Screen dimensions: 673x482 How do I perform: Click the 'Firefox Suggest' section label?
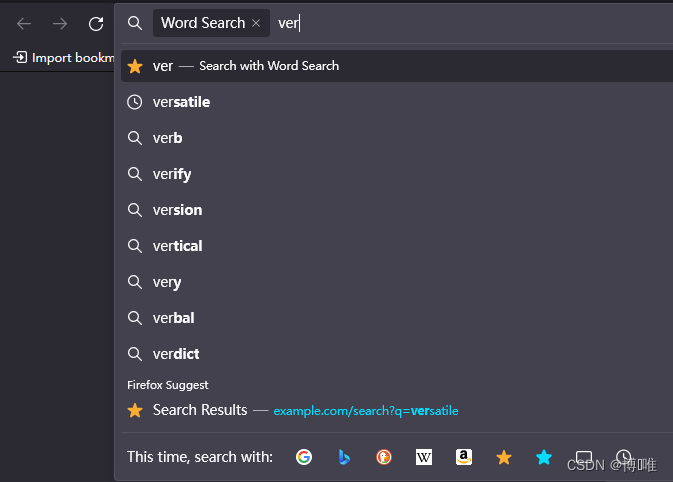(x=167, y=385)
